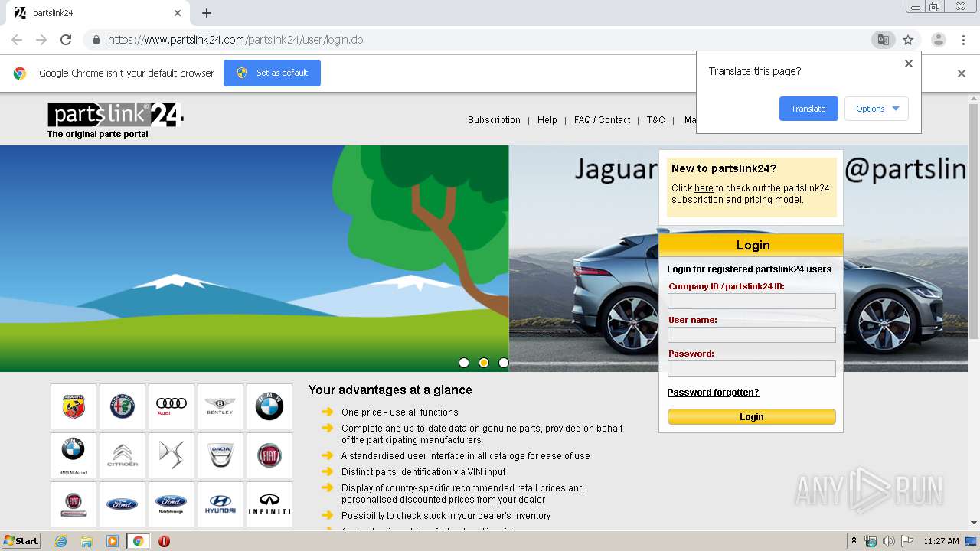980x551 pixels.
Task: Open the Abarth brand catalog
Action: pos(73,406)
